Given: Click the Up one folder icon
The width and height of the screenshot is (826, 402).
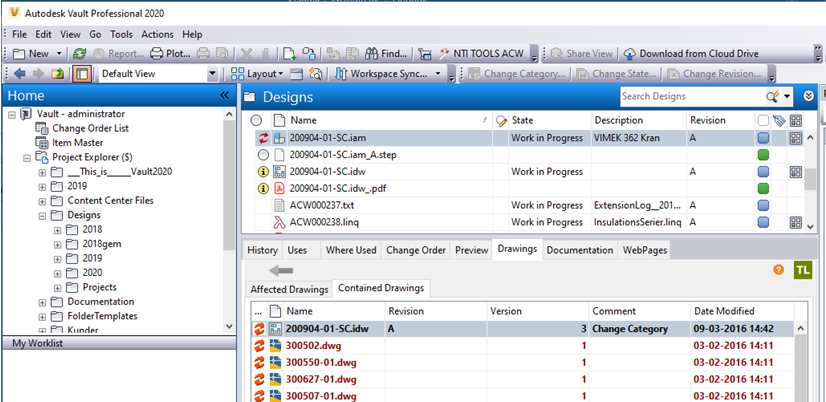Looking at the screenshot, I should [x=57, y=74].
